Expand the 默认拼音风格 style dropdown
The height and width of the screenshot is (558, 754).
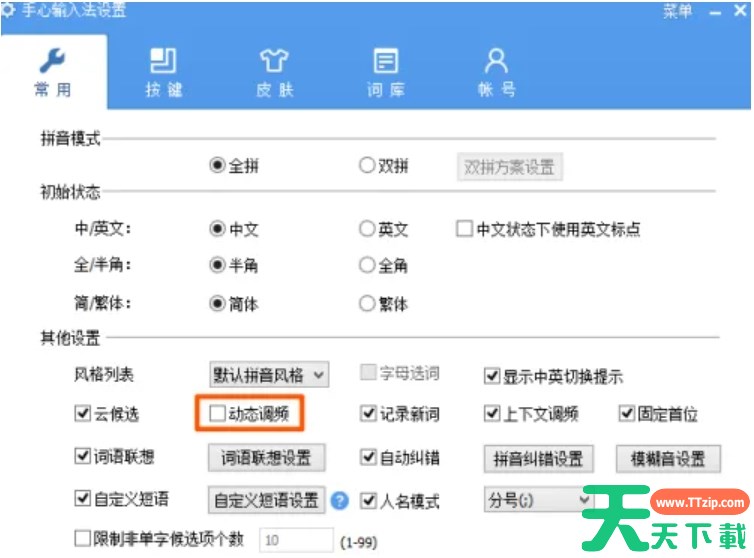269,375
